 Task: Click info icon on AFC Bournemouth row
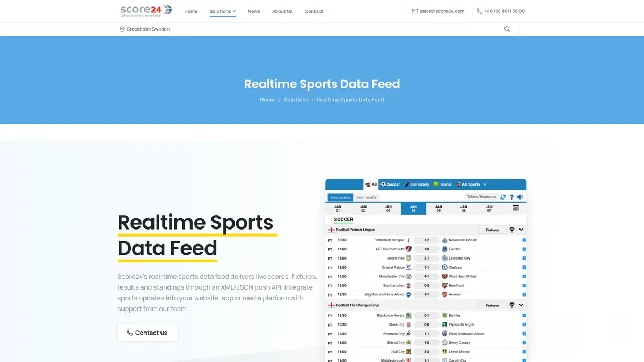pyautogui.click(x=524, y=249)
